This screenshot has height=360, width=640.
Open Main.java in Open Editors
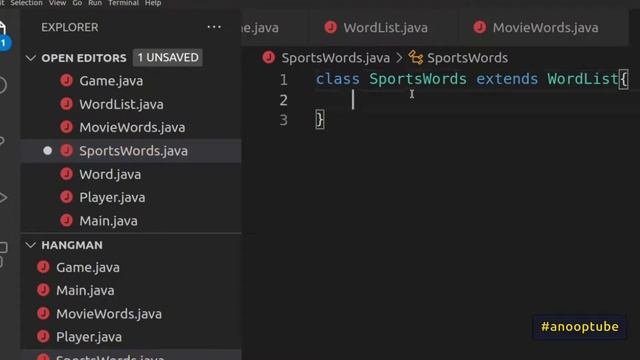click(108, 221)
